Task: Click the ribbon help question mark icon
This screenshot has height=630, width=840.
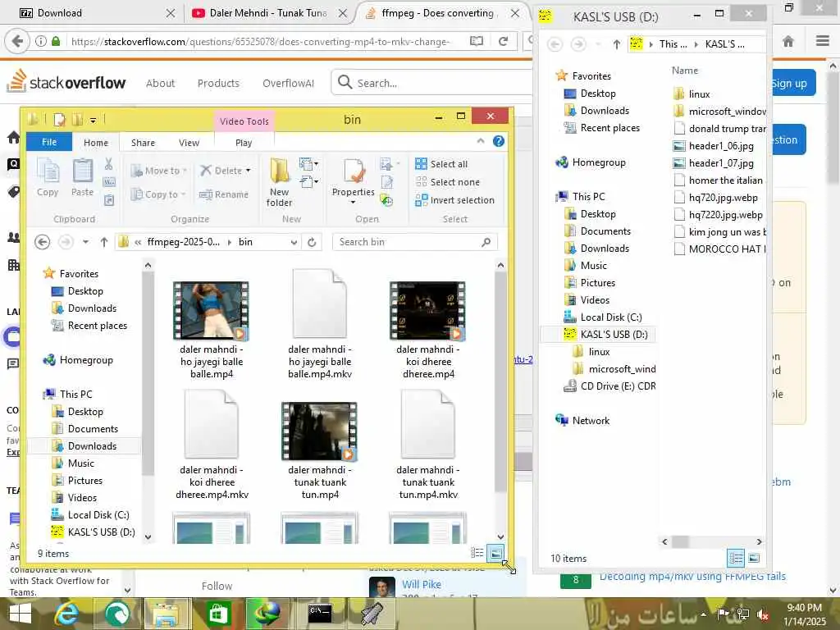Action: (x=498, y=141)
